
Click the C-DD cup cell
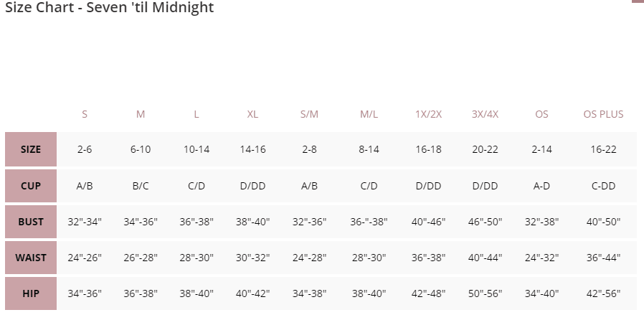tap(603, 186)
